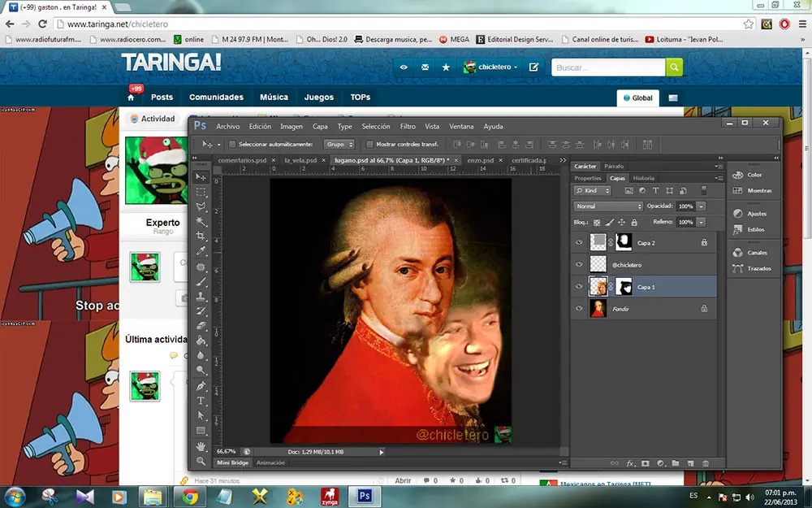Open the Filtro menu in Photoshop

(x=408, y=126)
